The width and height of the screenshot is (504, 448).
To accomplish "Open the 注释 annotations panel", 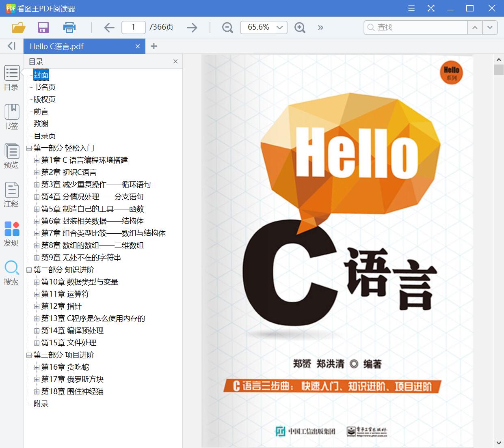I will coord(11,195).
